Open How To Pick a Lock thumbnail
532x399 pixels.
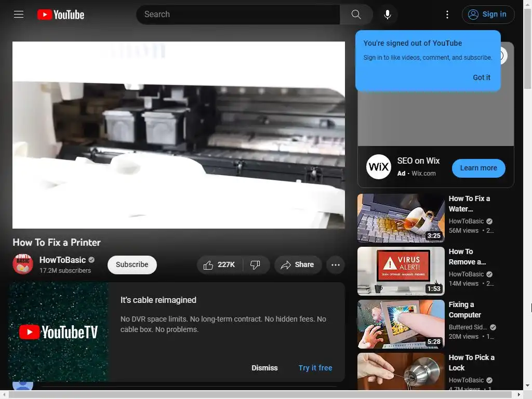(401, 371)
